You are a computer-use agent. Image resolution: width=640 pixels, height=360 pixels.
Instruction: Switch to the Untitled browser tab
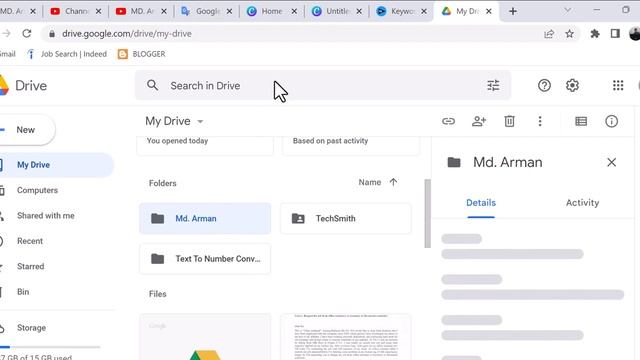[x=336, y=11]
